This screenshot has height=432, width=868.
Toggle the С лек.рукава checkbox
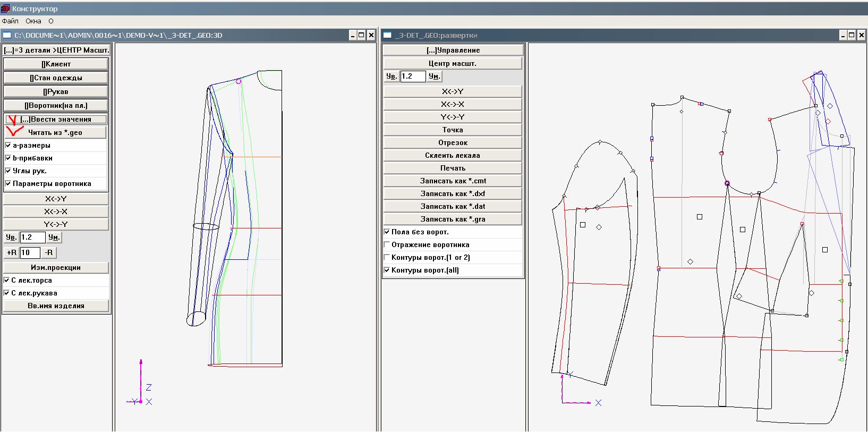point(7,293)
